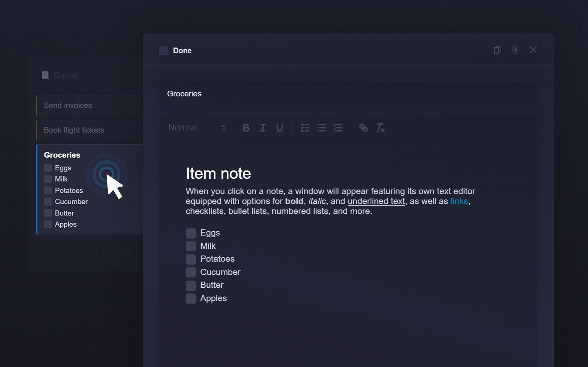The width and height of the screenshot is (588, 367).
Task: Expand the Normal style selector
Action: (x=196, y=127)
